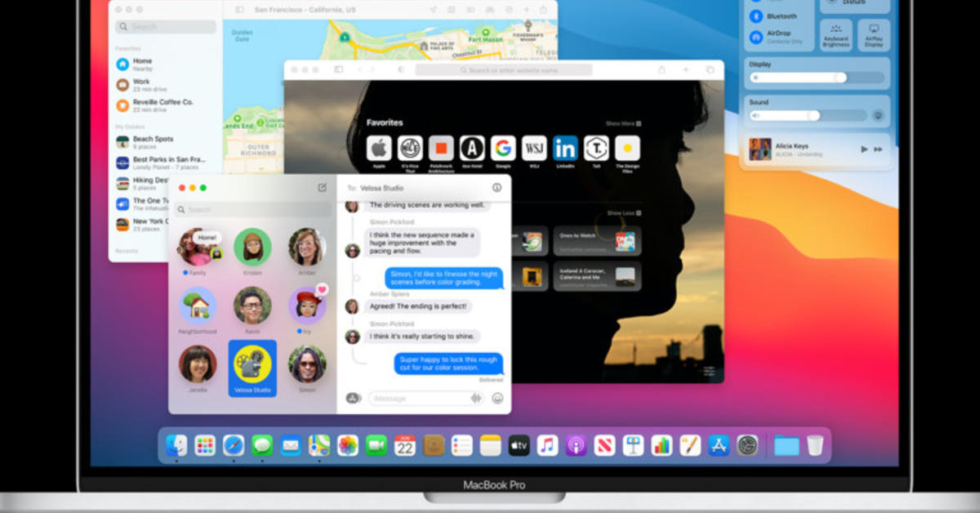Image resolution: width=980 pixels, height=513 pixels.
Task: Open the WSJ favorite in Safari
Action: (534, 148)
